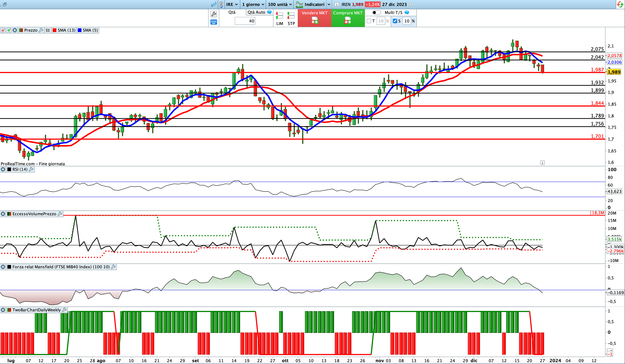Click the blue SMA (5) color swatch
Image resolution: width=625 pixels, height=364 pixels.
(80, 30)
